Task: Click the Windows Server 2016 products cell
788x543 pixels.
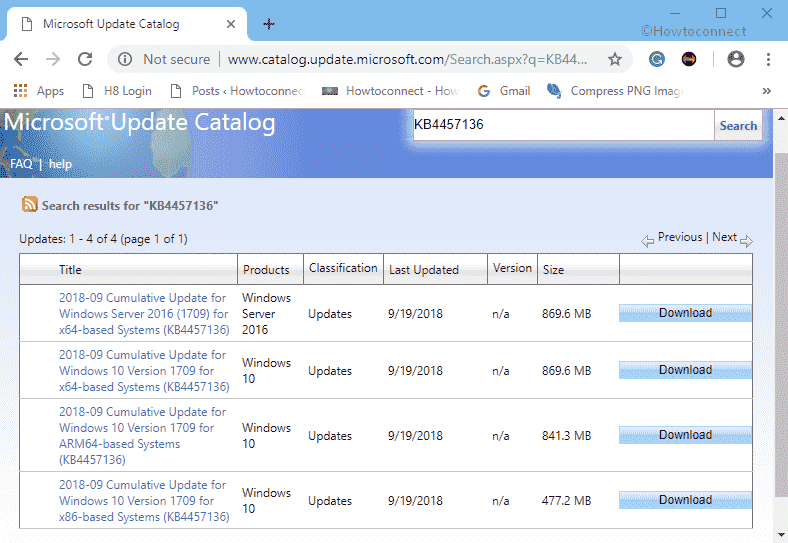Action: click(266, 314)
